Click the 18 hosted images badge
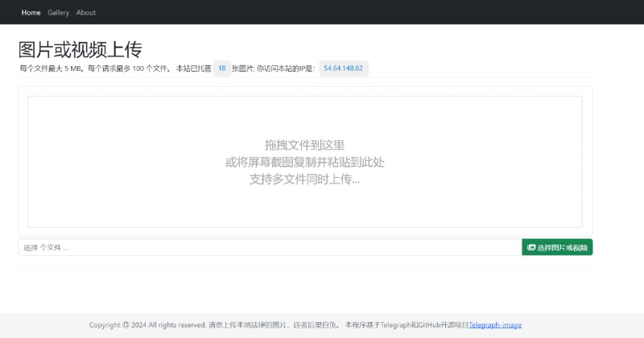 tap(221, 69)
